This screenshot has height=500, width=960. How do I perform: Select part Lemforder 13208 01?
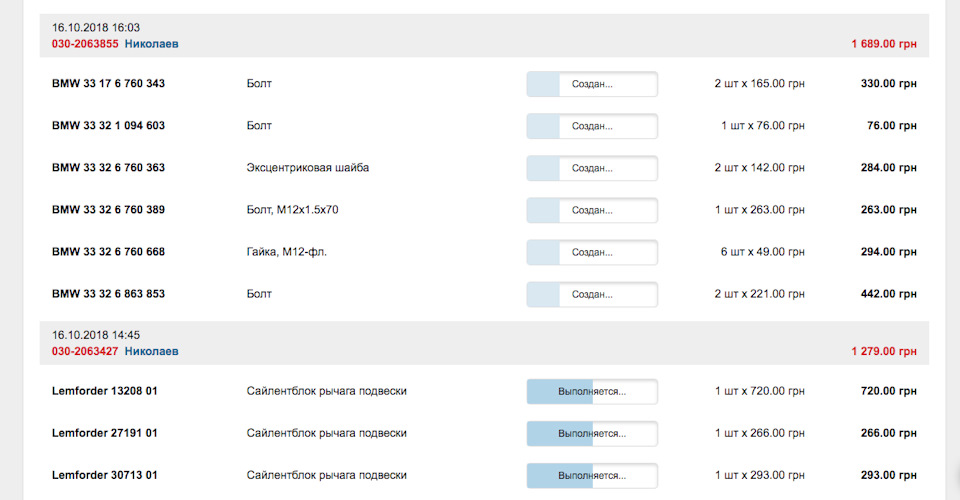tap(104, 391)
